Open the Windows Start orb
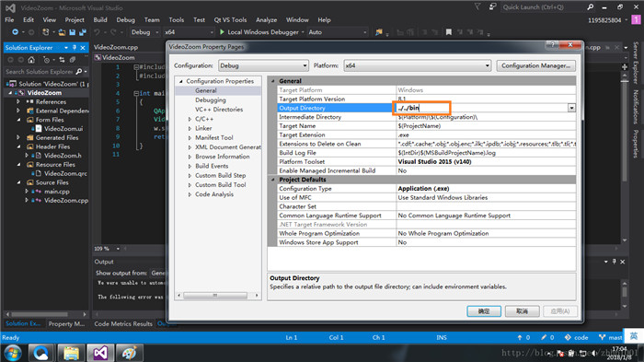Image resolution: width=644 pixels, height=362 pixels. tap(13, 353)
